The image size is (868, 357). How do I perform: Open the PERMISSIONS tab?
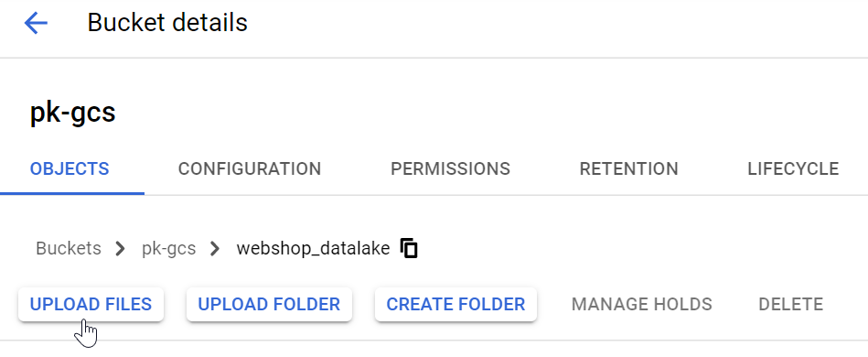pyautogui.click(x=451, y=168)
